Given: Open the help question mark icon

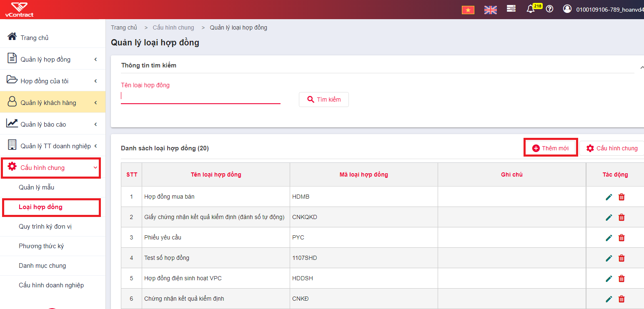Looking at the screenshot, I should point(549,9).
